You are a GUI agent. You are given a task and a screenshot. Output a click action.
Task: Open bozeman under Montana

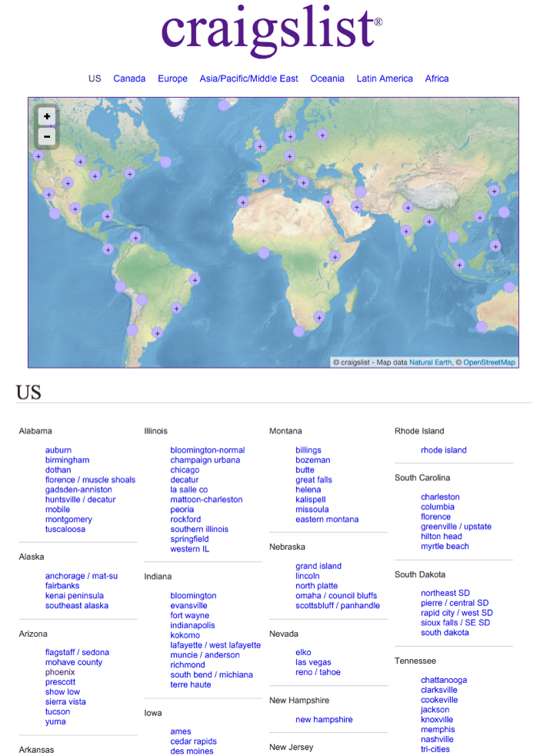pos(313,460)
